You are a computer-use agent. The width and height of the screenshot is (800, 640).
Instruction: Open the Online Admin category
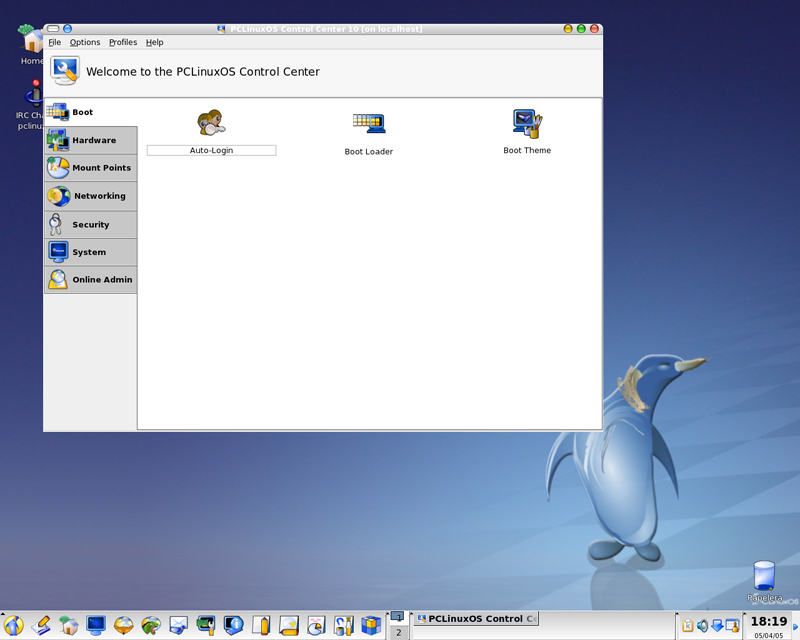[91, 279]
